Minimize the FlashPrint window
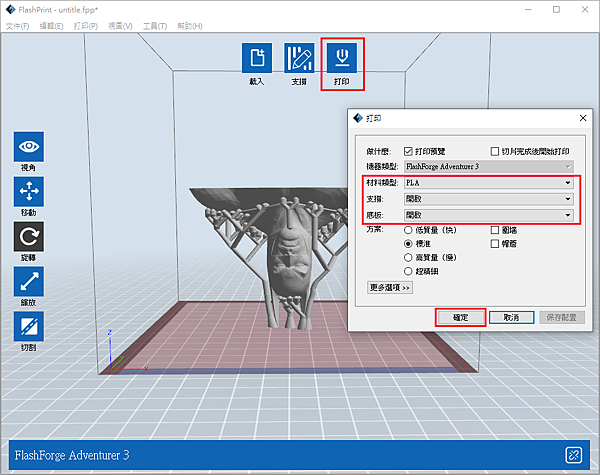Viewport: 600px width, 475px height. click(x=528, y=10)
